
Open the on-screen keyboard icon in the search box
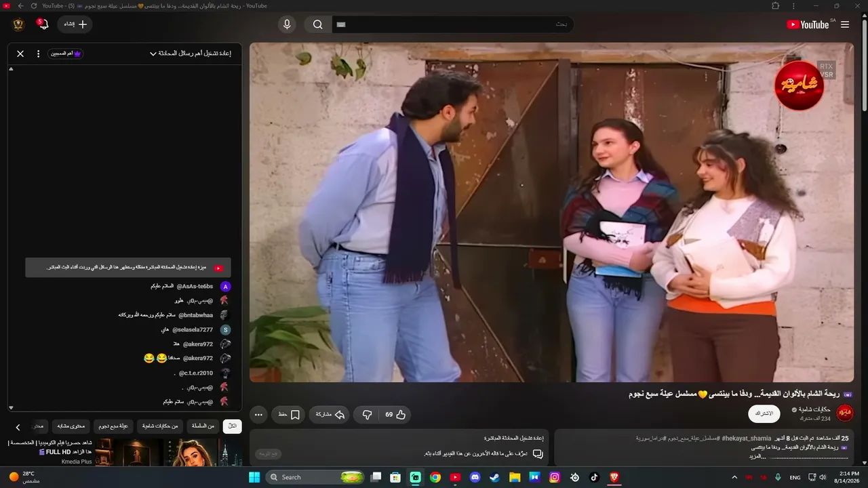pyautogui.click(x=341, y=24)
